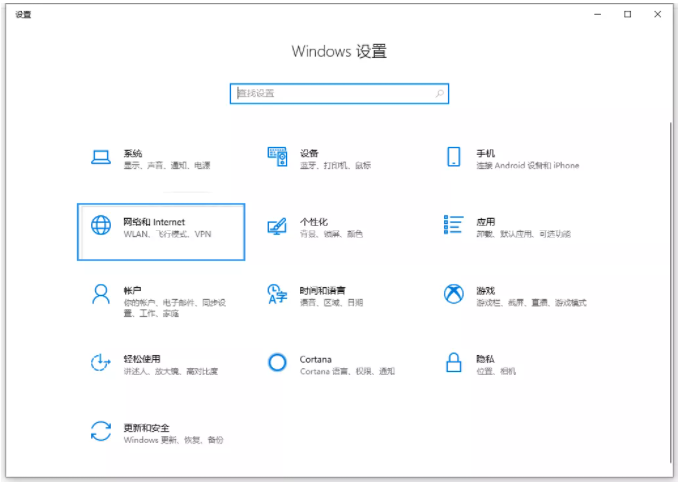Select the 时间和语言 category title

click(x=323, y=291)
